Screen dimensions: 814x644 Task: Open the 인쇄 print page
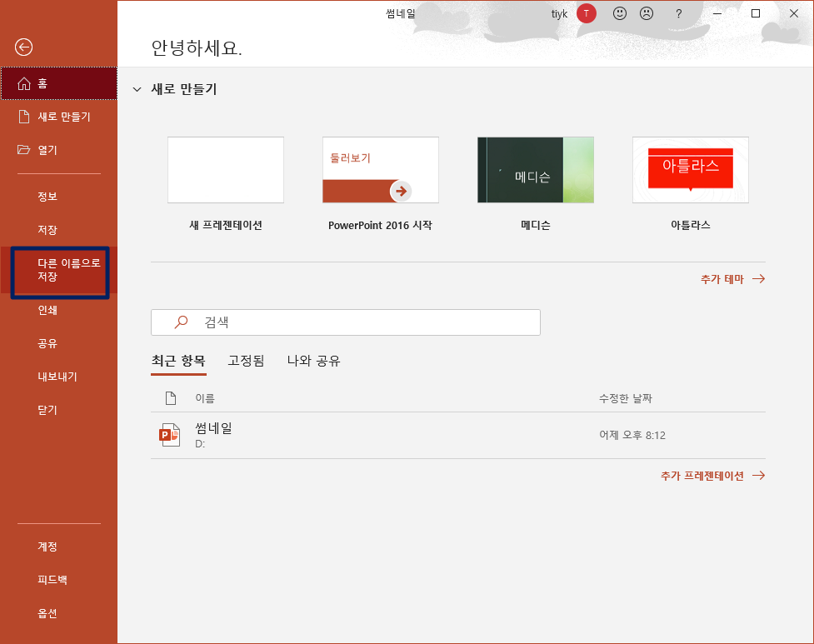(58, 310)
